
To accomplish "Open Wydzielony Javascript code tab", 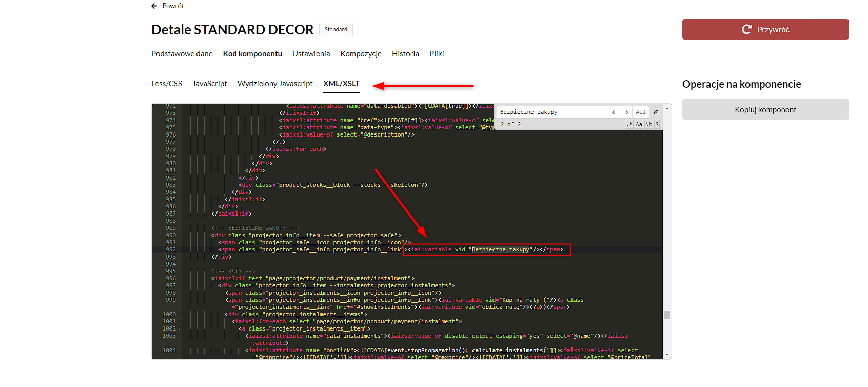I will click(275, 84).
